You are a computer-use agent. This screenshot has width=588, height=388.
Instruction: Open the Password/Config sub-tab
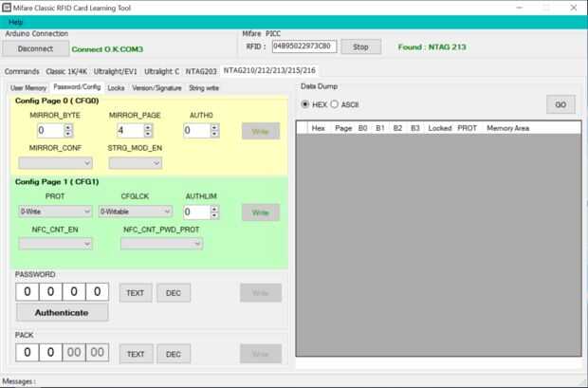(x=77, y=87)
